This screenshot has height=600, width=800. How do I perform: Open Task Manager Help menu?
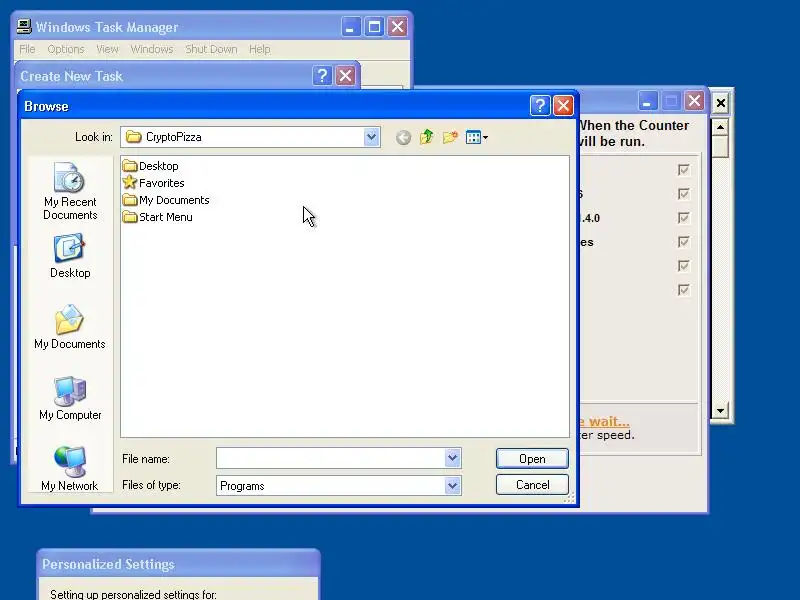pos(260,49)
